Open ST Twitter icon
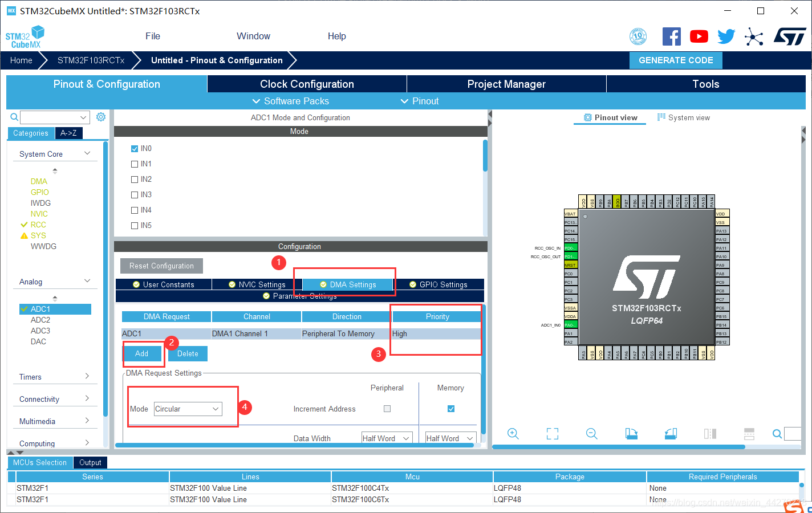This screenshot has height=513, width=812. pos(726,36)
